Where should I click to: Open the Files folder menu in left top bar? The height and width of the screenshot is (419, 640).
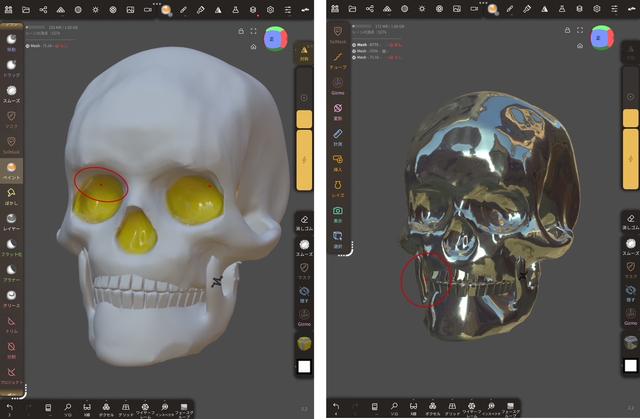point(26,9)
